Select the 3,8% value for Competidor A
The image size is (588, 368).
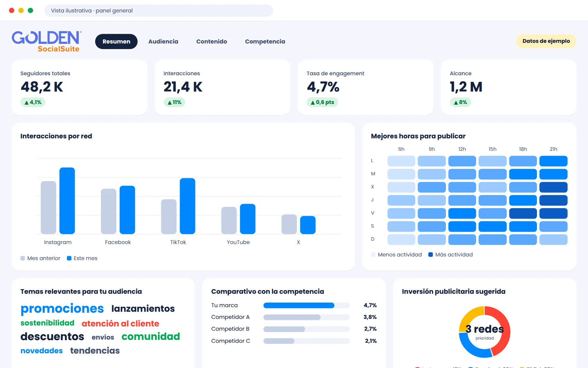point(370,317)
